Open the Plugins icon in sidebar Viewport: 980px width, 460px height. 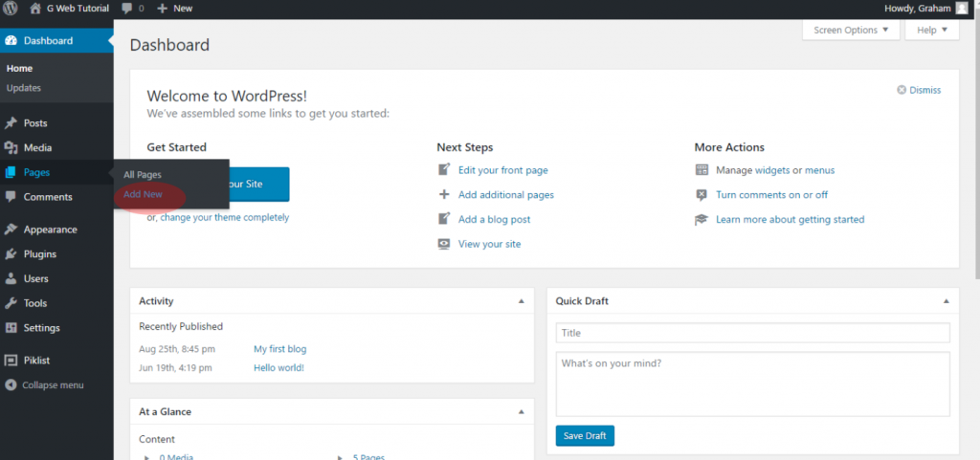[11, 254]
